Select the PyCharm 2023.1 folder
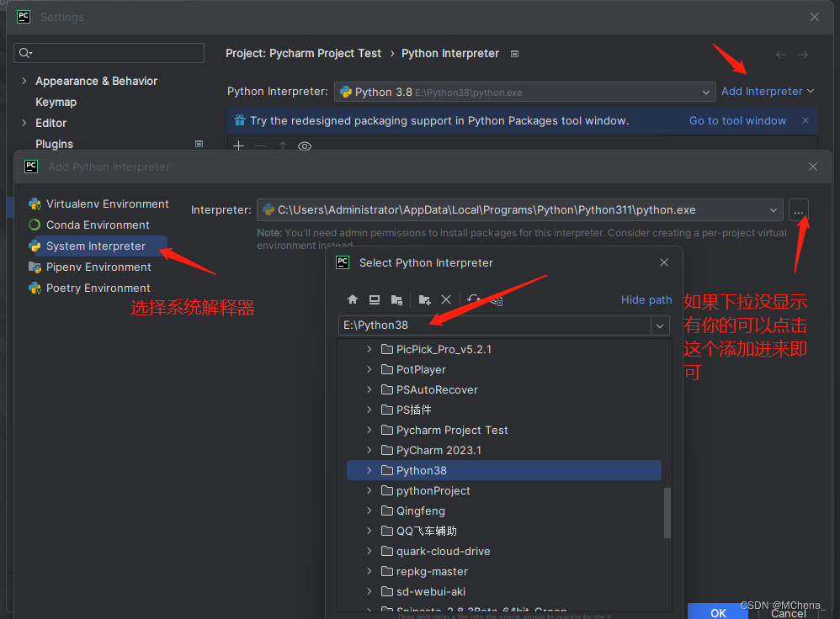The image size is (840, 619). click(x=439, y=450)
